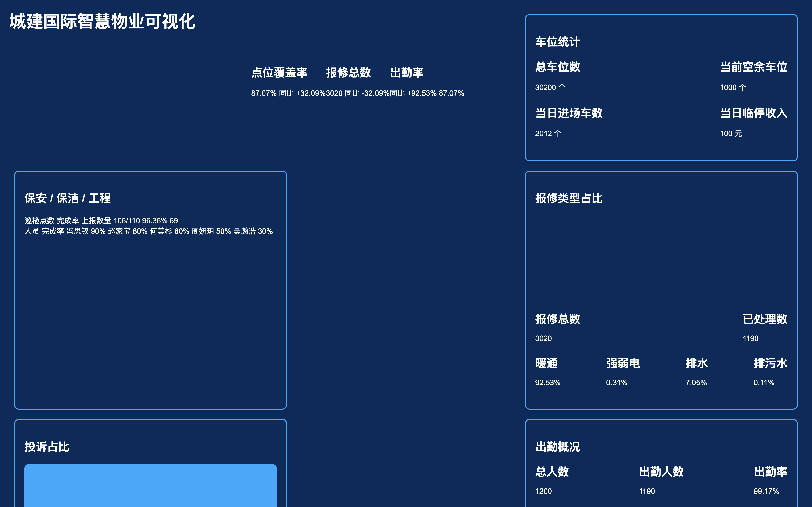Click the 出勤人数 label in the attendance panel
The image size is (812, 507).
661,472
